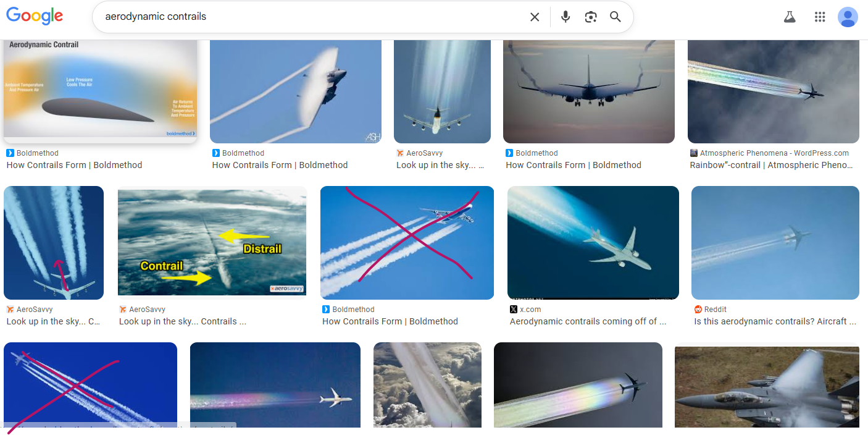Click the magnifying glass search button

tap(616, 17)
